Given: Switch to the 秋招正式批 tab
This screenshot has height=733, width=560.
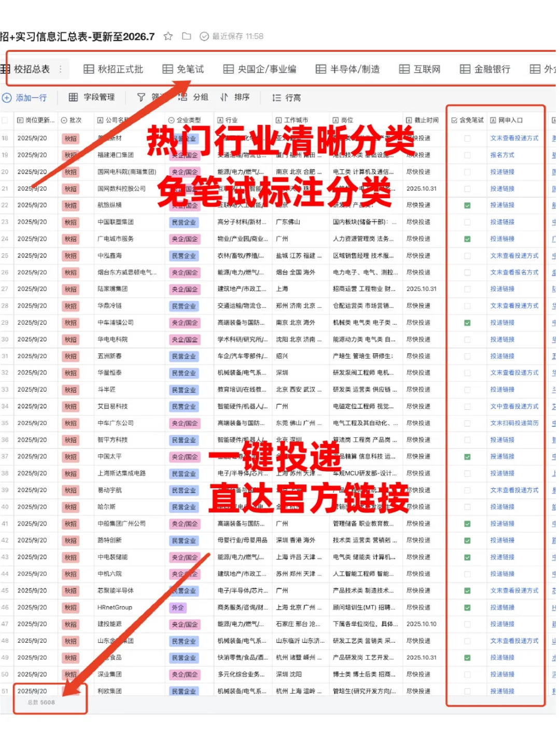Looking at the screenshot, I should click(x=114, y=69).
